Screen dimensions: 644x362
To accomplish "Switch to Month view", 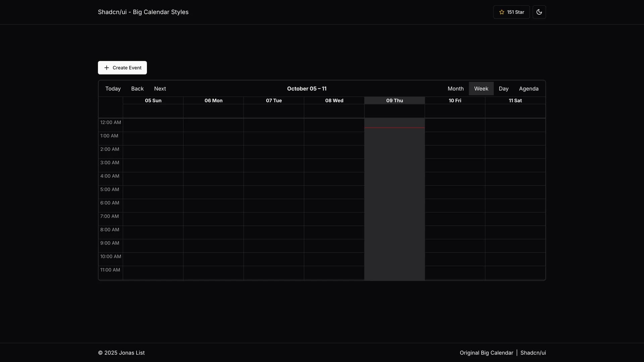I will tap(455, 88).
